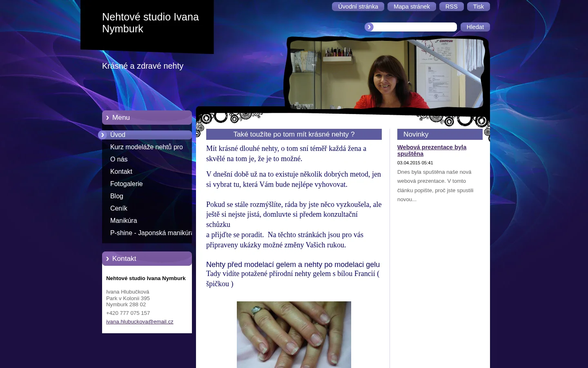Click the Hledat search button
This screenshot has width=588, height=368.
(x=475, y=27)
